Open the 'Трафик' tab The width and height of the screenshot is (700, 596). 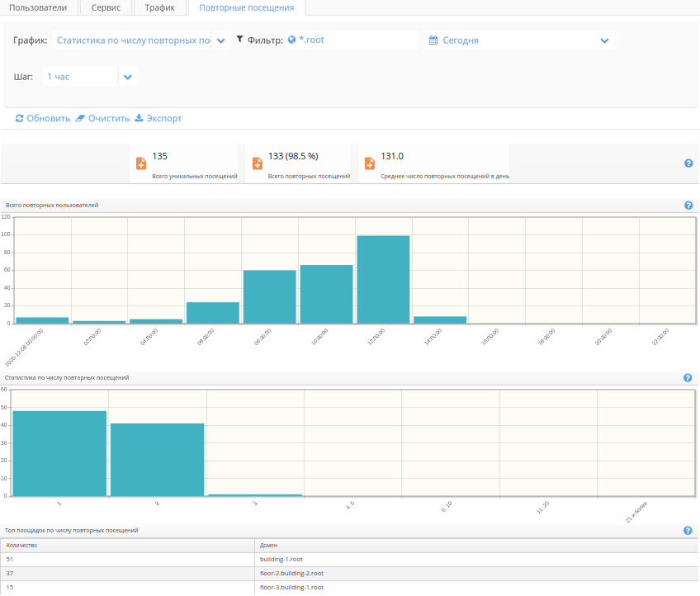[x=159, y=7]
